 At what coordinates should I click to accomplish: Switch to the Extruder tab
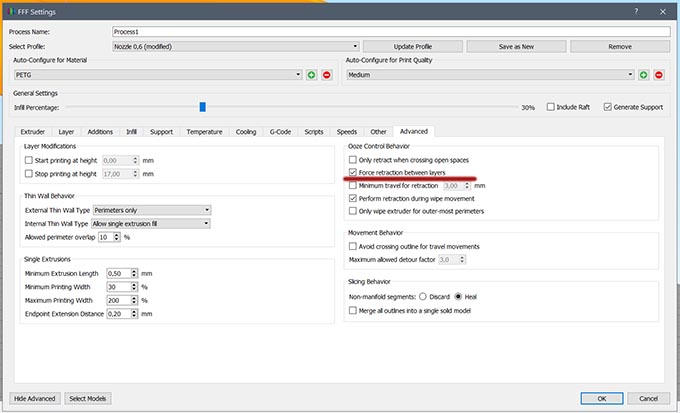33,132
